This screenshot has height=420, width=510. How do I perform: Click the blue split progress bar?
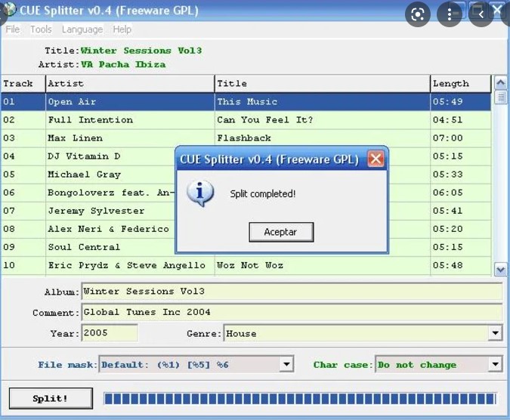299,399
